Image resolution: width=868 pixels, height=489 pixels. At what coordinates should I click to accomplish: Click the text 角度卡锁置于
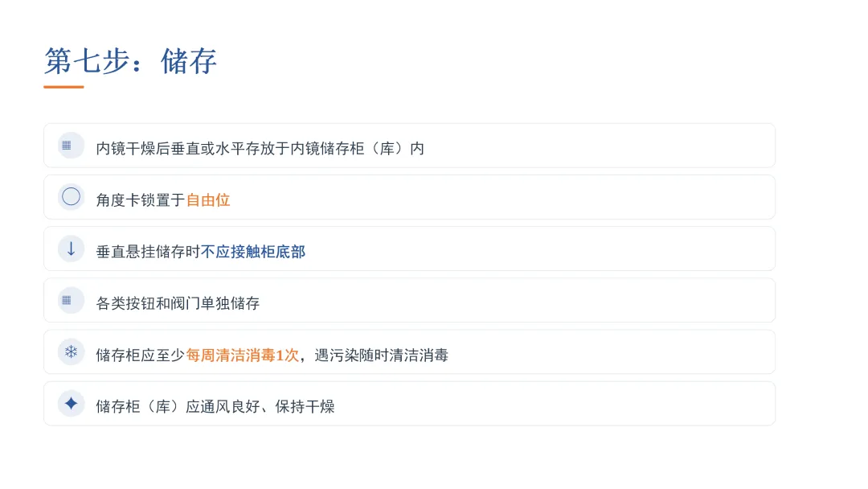pyautogui.click(x=141, y=200)
